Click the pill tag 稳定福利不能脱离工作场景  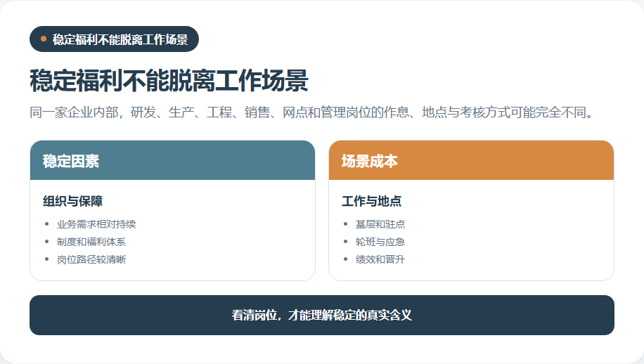(114, 39)
